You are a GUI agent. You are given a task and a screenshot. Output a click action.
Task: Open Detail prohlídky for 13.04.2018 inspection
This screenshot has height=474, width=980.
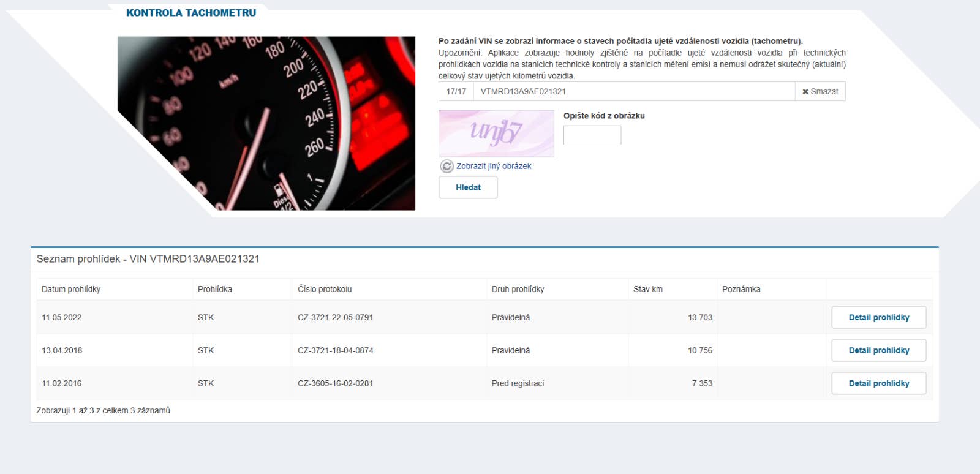[878, 350]
